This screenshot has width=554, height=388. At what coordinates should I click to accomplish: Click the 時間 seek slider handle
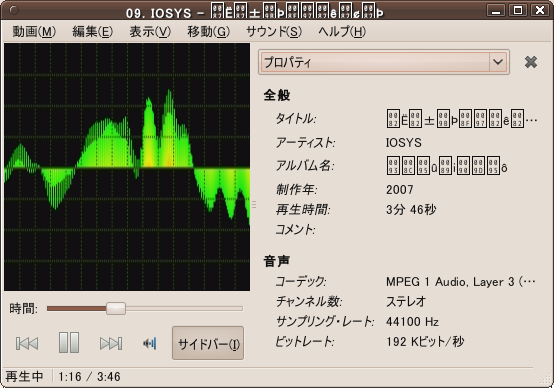click(x=116, y=308)
